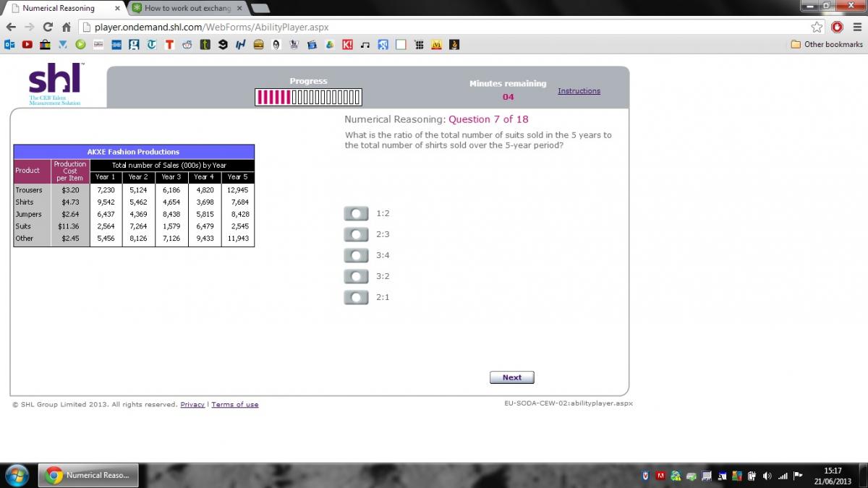This screenshot has width=868, height=488.
Task: Click the Jumpers row label
Action: pos(29,215)
